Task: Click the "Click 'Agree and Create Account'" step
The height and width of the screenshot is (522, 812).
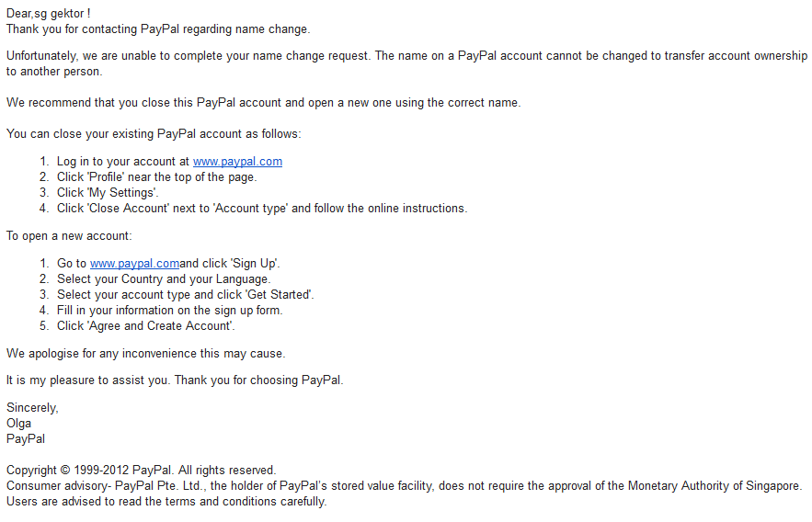Action: (146, 326)
